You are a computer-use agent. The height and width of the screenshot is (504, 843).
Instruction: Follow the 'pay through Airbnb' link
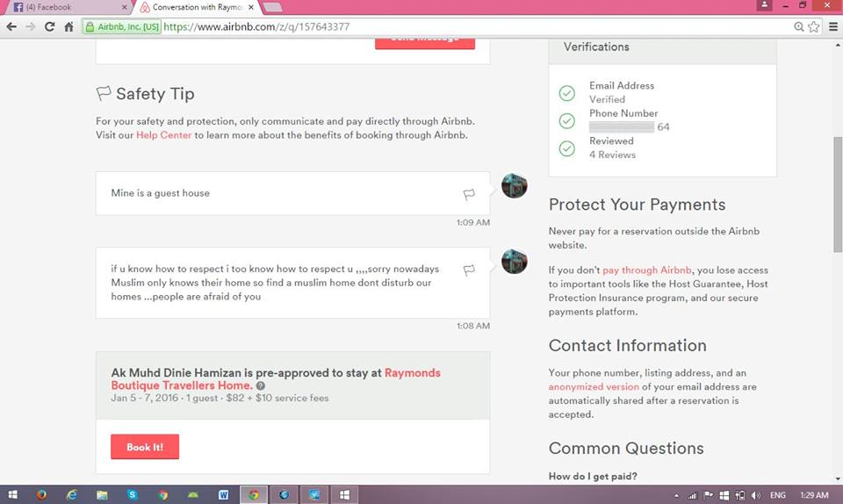(646, 270)
